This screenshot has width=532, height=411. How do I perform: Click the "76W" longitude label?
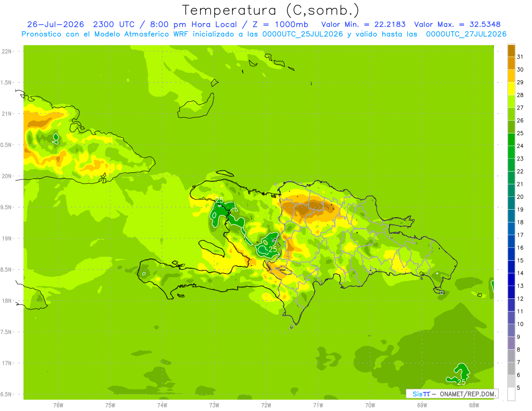click(x=58, y=406)
